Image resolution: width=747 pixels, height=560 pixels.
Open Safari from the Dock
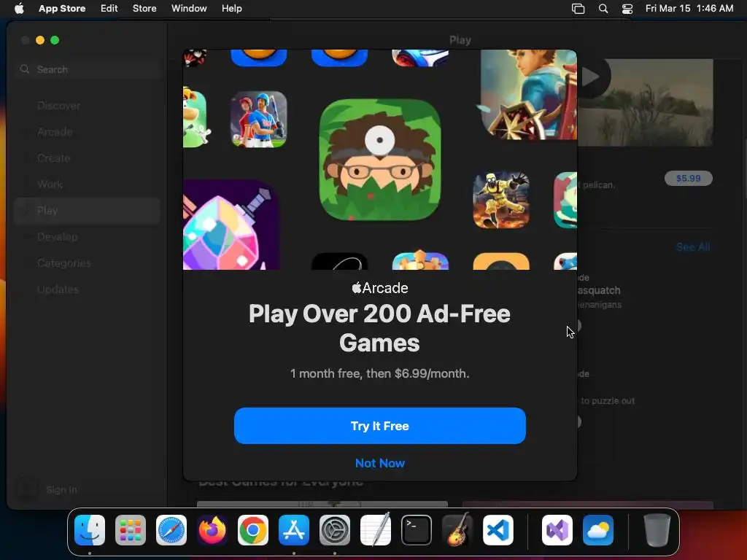coord(171,530)
